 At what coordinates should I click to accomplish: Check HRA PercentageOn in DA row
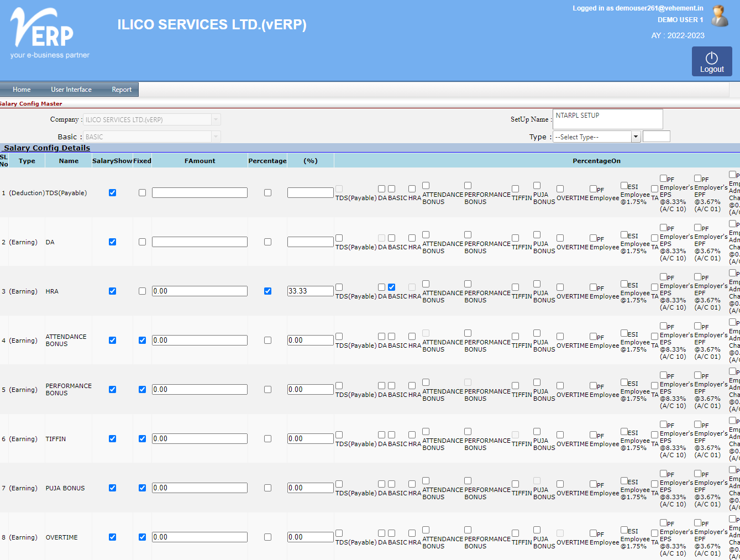pos(412,238)
